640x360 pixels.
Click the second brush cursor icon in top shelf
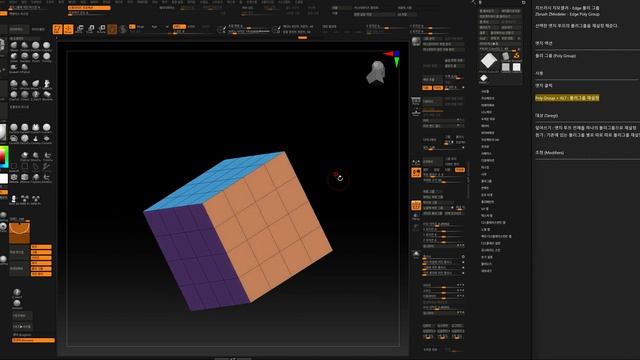276,29
